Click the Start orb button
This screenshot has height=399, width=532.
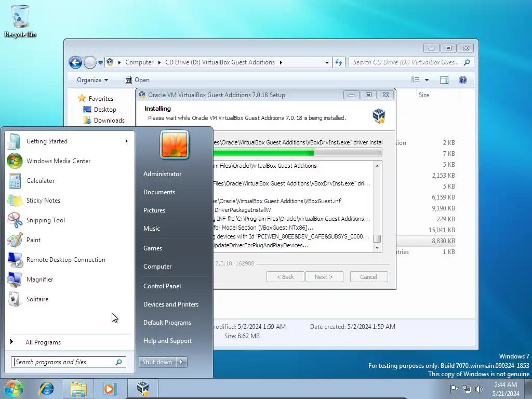click(14, 389)
